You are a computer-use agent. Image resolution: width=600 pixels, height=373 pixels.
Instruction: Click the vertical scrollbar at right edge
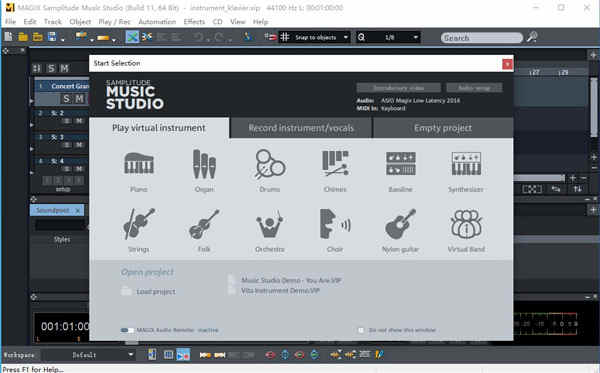tap(593, 107)
